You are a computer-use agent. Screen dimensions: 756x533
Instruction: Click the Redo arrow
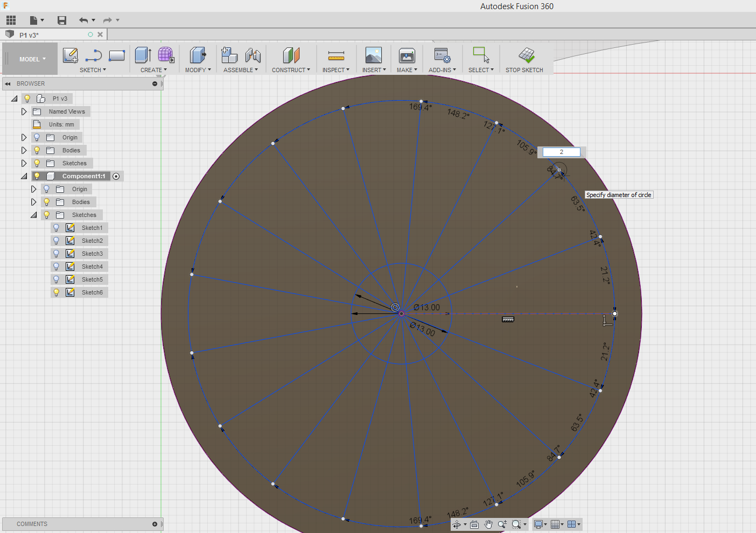pyautogui.click(x=108, y=20)
